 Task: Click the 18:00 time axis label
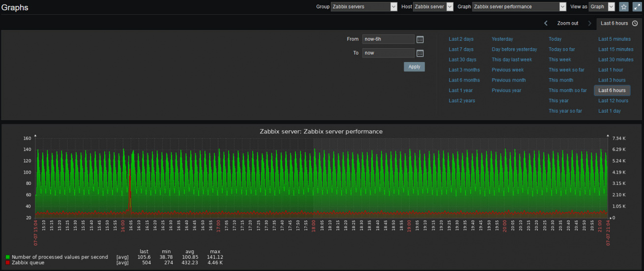[x=313, y=227]
